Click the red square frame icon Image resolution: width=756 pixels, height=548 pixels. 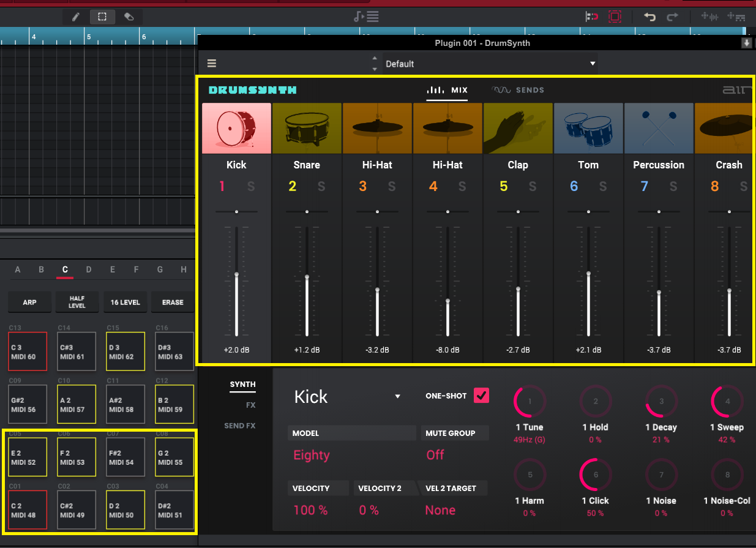click(x=615, y=17)
